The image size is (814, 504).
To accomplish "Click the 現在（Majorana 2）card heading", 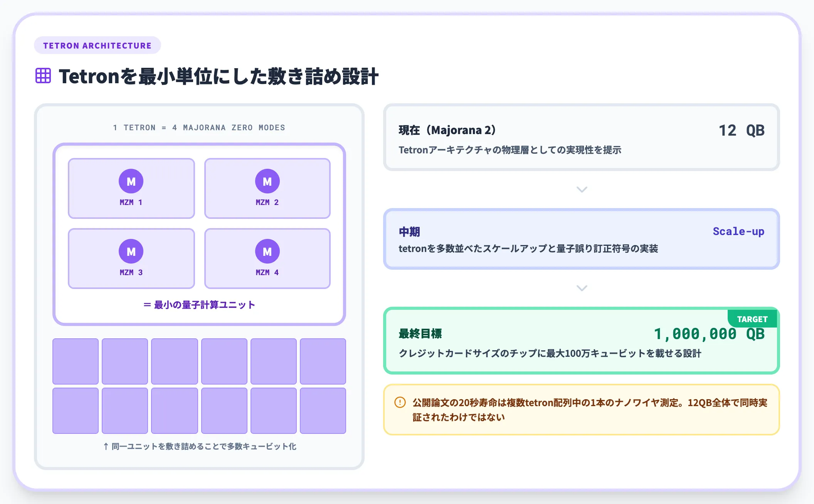I will [x=447, y=130].
